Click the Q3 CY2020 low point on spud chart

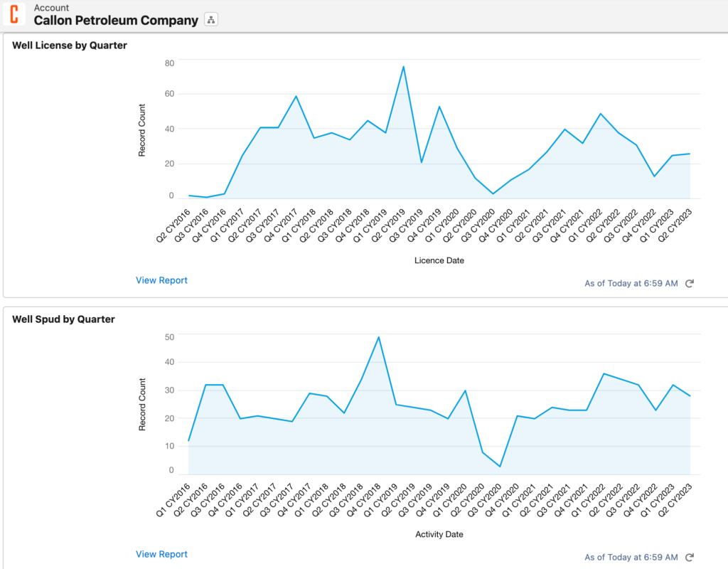[x=500, y=467]
